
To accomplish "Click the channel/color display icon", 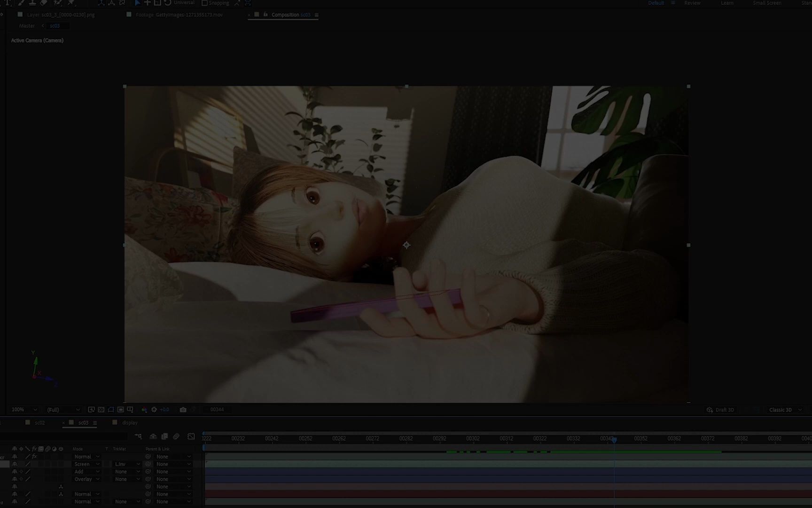I will (x=145, y=410).
